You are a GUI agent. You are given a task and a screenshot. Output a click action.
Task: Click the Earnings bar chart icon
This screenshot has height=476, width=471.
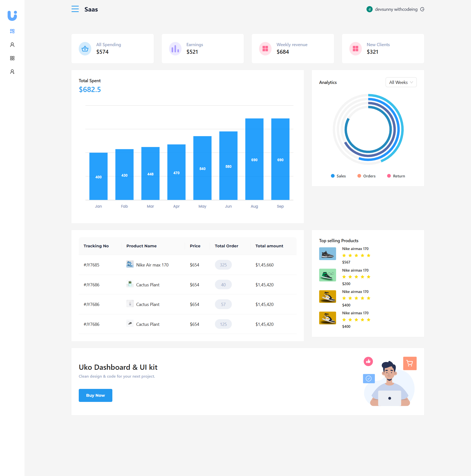(x=175, y=49)
